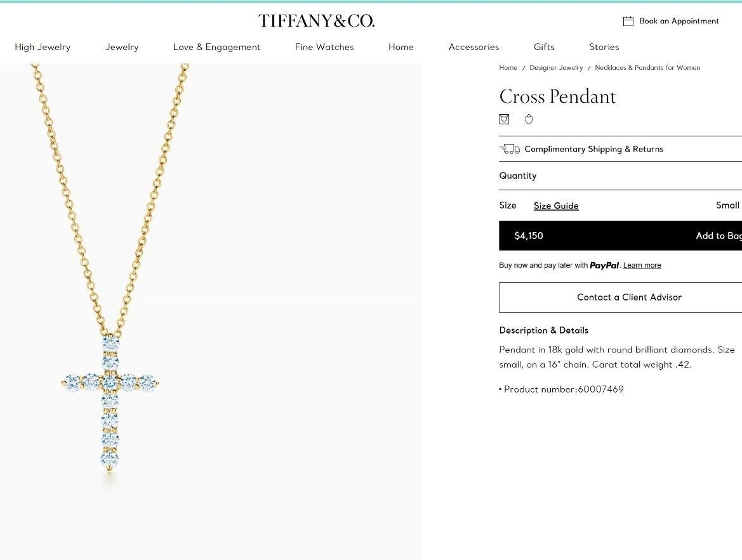This screenshot has height=560, width=742.
Task: Open the Size Guide link
Action: click(556, 205)
